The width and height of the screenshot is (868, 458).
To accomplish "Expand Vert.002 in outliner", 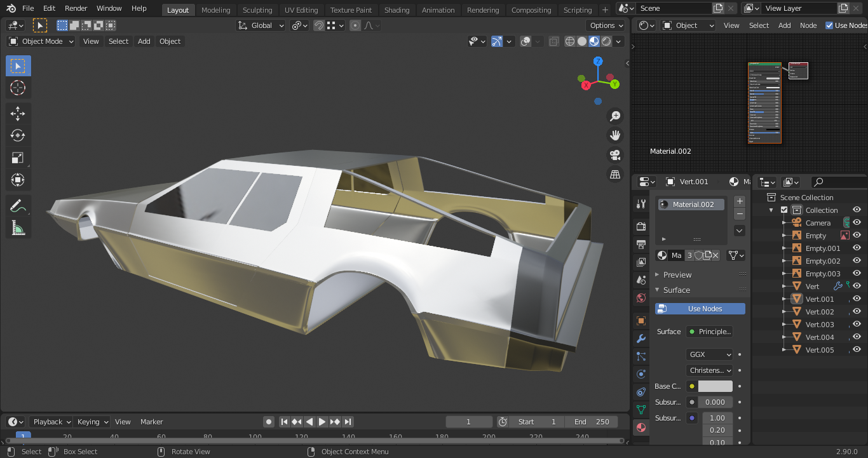I will click(784, 312).
